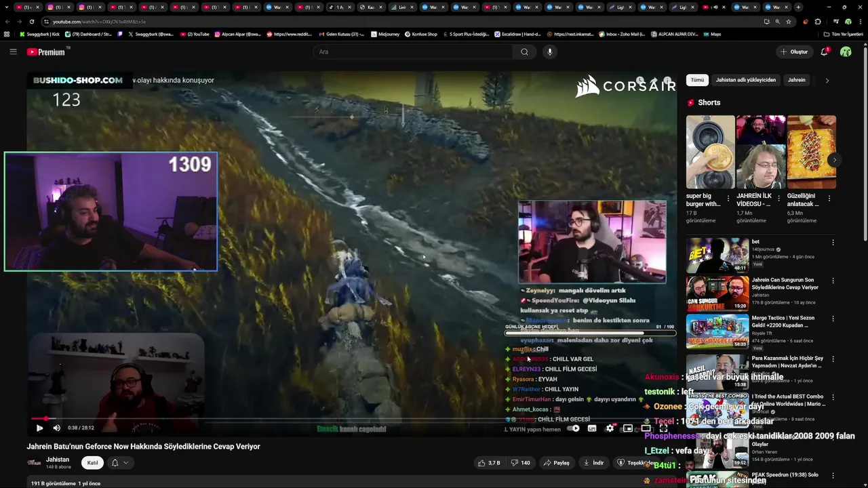Play the video with play button
868x488 pixels.
[x=39, y=428]
